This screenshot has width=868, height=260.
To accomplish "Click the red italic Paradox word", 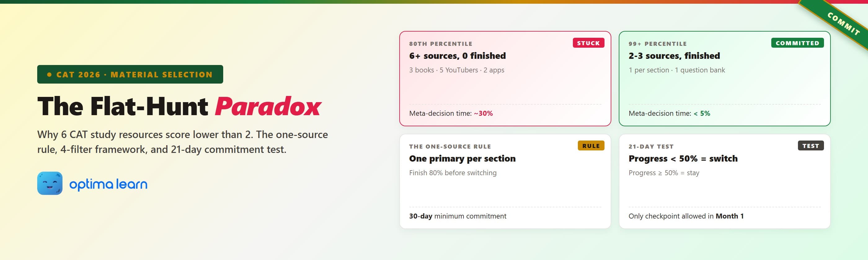I will click(268, 106).
